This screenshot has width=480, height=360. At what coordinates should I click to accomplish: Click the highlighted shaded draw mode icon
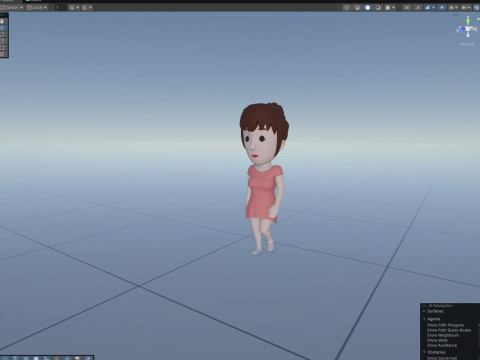click(367, 7)
